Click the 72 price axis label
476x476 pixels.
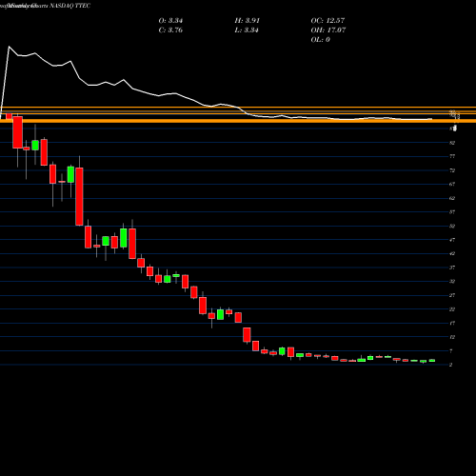coord(452,170)
